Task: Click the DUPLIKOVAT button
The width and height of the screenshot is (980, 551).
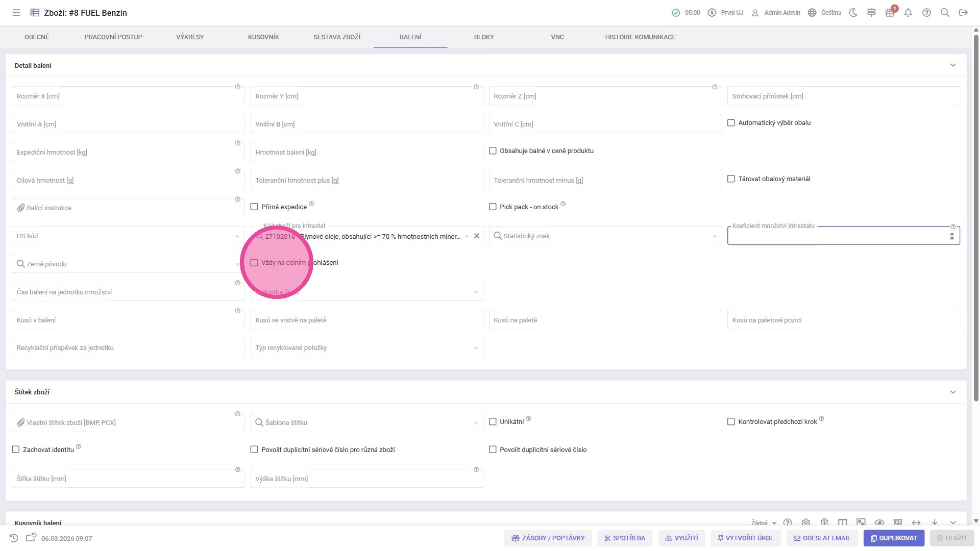Action: [894, 538]
